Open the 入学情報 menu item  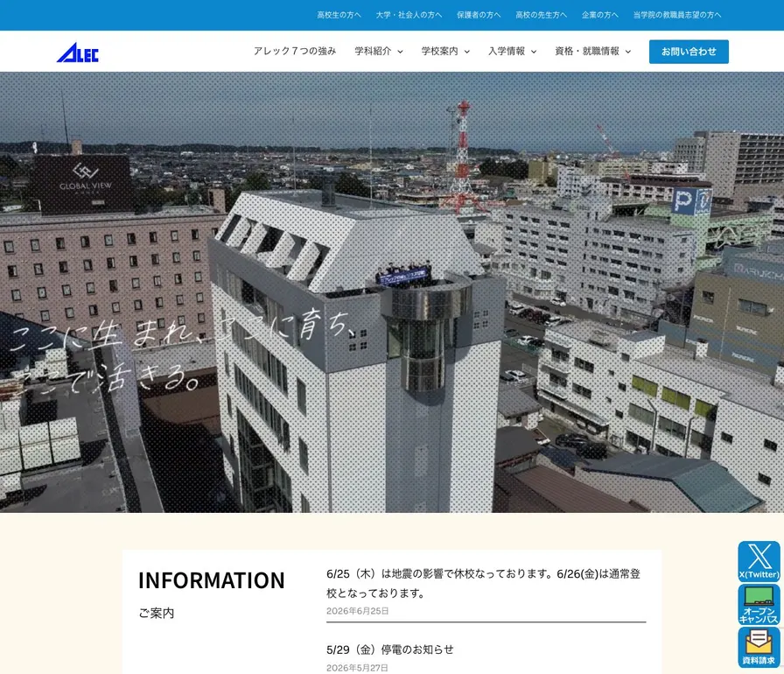[x=507, y=51]
